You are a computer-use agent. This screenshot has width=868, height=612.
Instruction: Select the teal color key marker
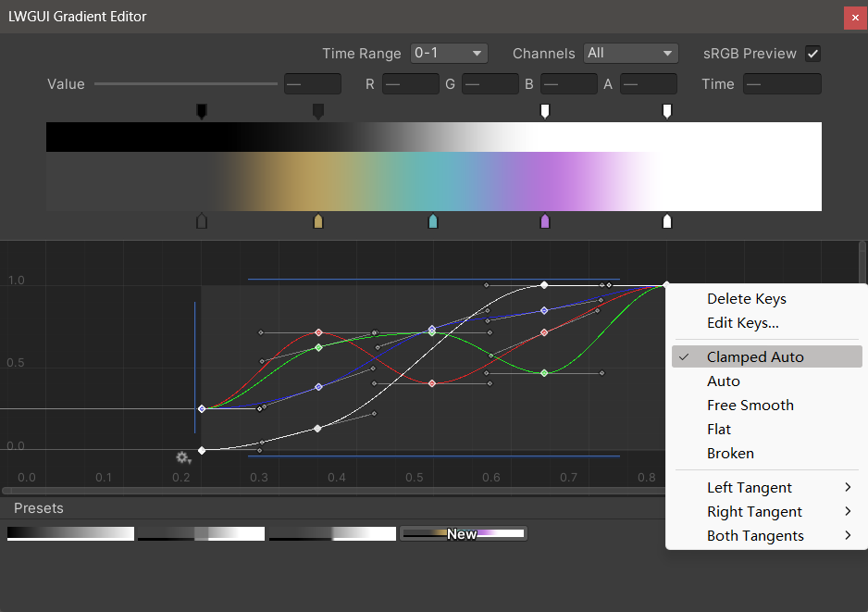click(433, 221)
